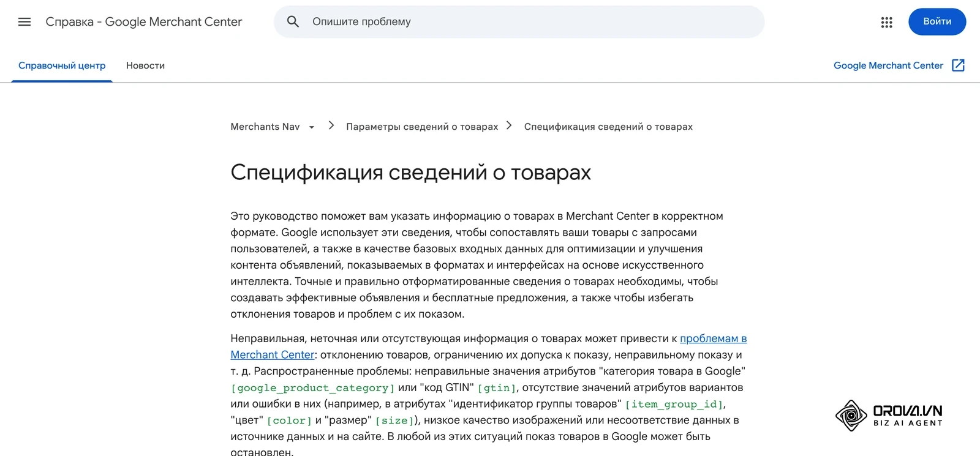The image size is (980, 456).
Task: Click the [color] attribute code
Action: [289, 421]
